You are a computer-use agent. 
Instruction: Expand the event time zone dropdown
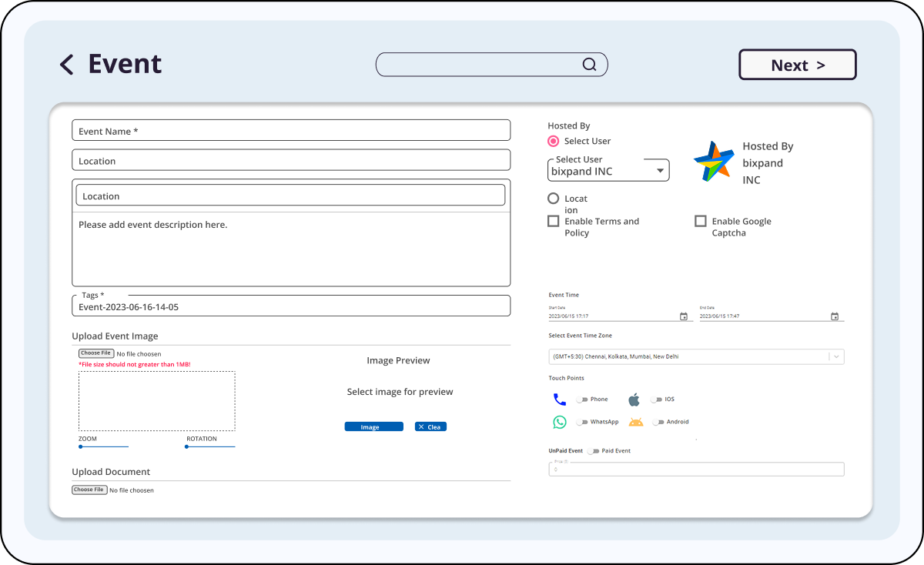pyautogui.click(x=836, y=356)
